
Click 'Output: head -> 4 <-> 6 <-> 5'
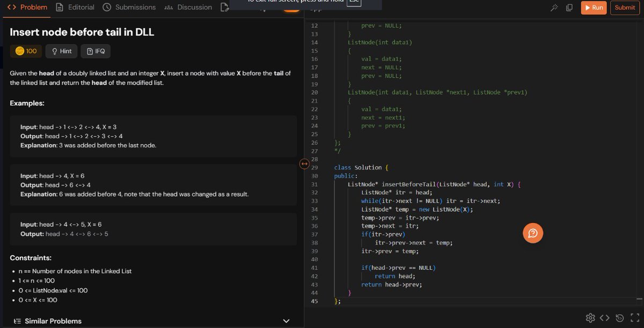click(64, 234)
